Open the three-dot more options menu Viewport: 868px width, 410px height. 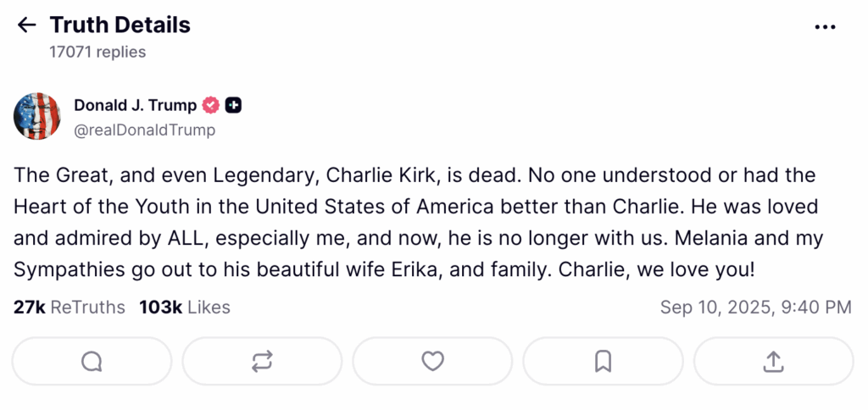pyautogui.click(x=824, y=27)
